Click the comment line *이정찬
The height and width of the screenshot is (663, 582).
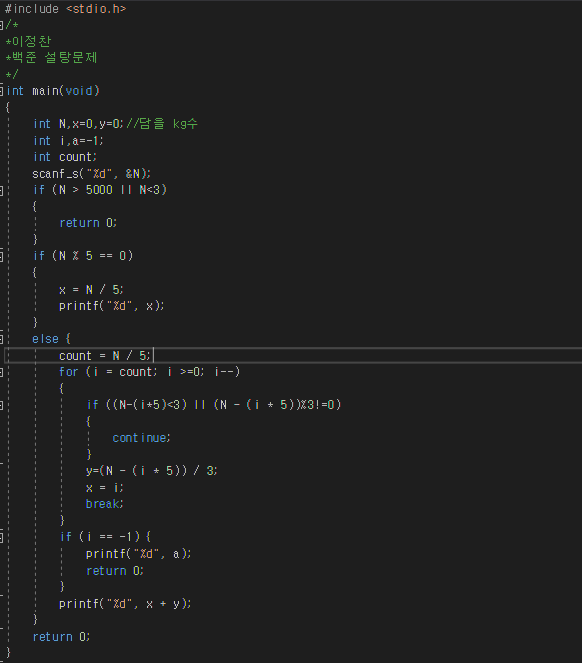click(x=28, y=41)
